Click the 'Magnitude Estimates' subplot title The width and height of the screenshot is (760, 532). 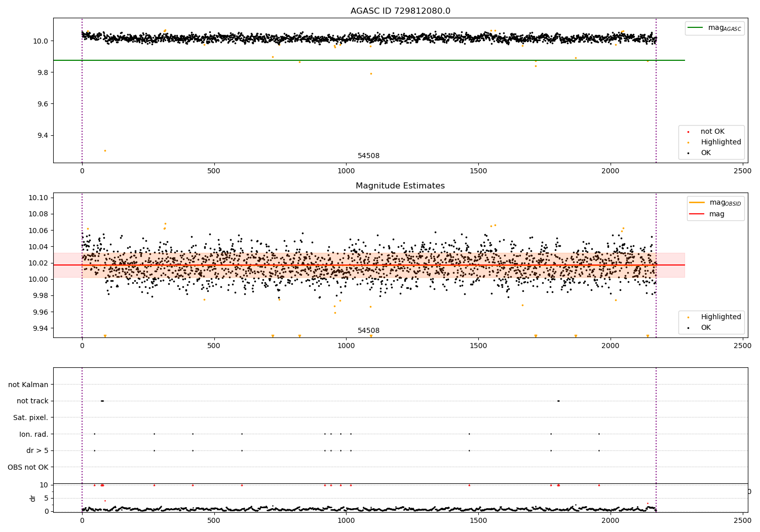400,186
